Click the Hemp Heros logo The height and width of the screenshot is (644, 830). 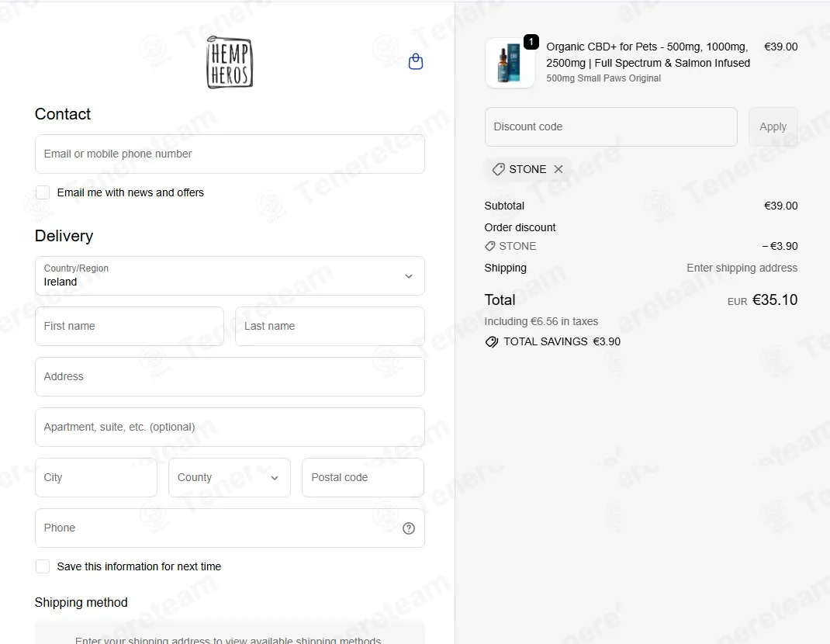(230, 63)
